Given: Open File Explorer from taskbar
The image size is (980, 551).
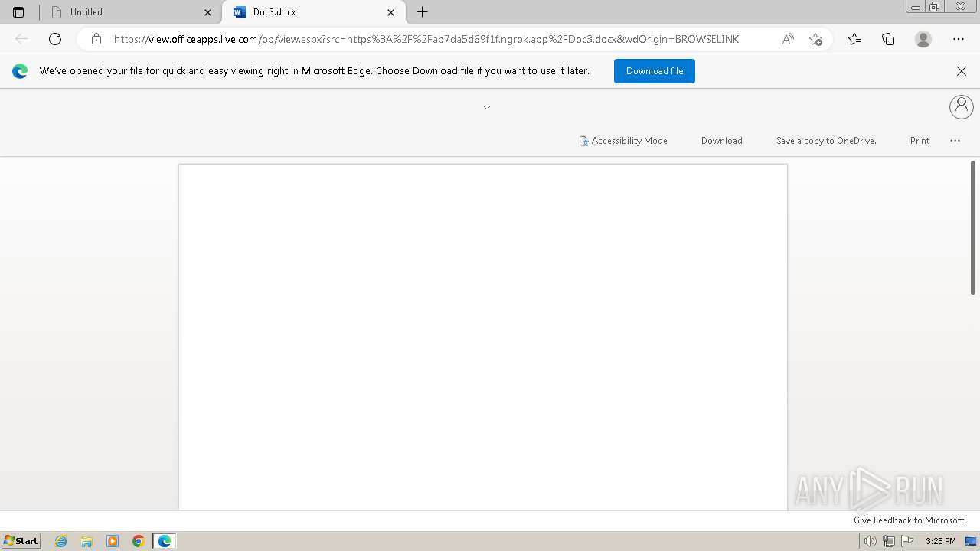Looking at the screenshot, I should click(87, 541).
